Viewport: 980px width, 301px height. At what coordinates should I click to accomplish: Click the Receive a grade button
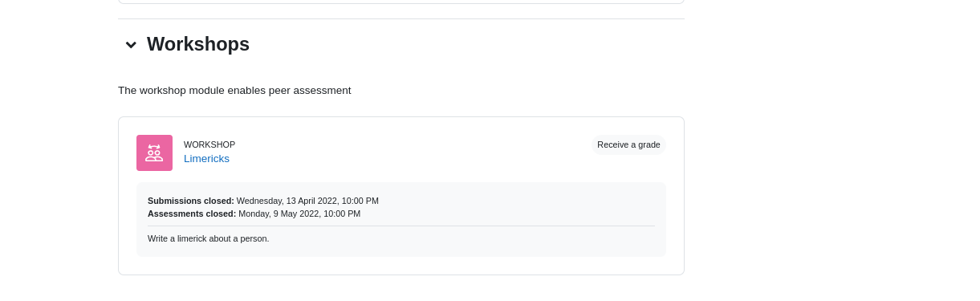click(x=628, y=144)
